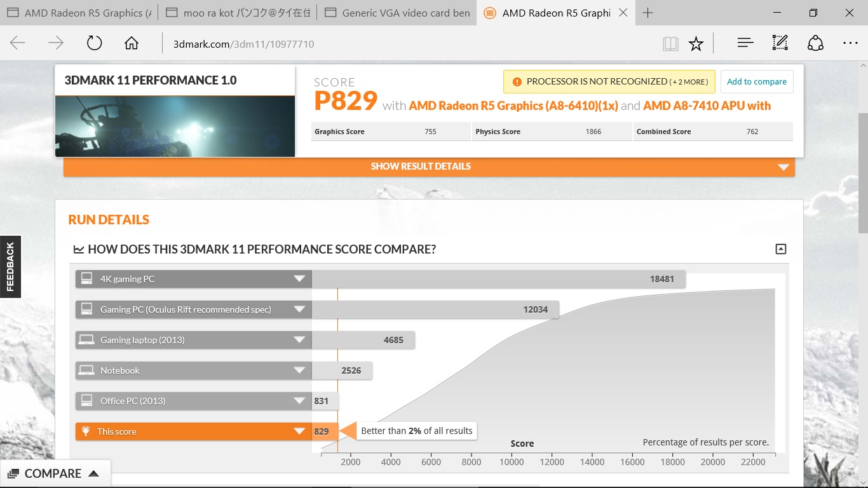Expand the Gaming laptop (2013) row
Viewport: 868px width, 488px height.
click(299, 340)
